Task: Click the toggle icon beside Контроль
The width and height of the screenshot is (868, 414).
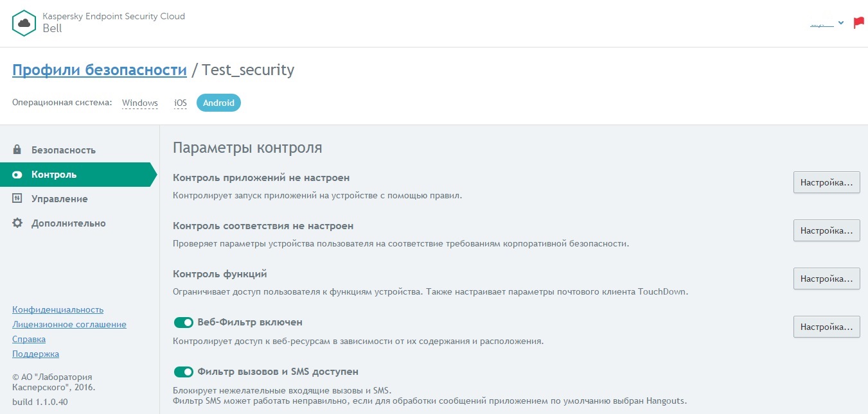Action: coord(17,175)
